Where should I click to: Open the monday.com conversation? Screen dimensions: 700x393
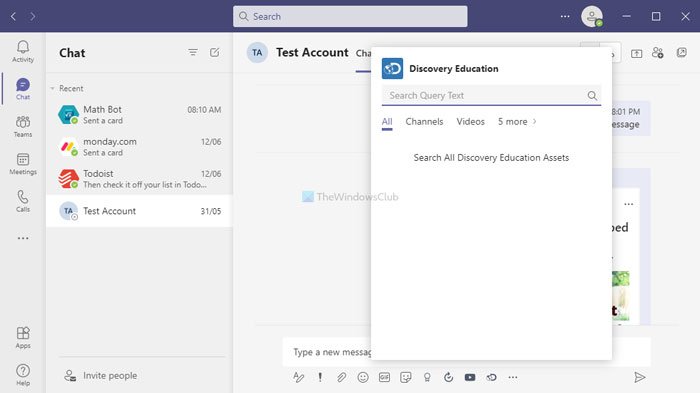click(139, 147)
